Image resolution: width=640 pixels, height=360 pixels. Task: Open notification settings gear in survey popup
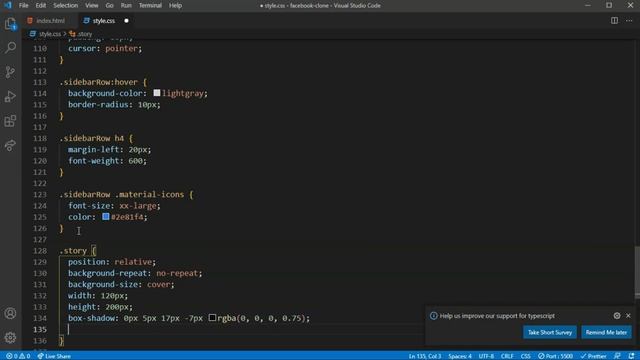pos(617,316)
